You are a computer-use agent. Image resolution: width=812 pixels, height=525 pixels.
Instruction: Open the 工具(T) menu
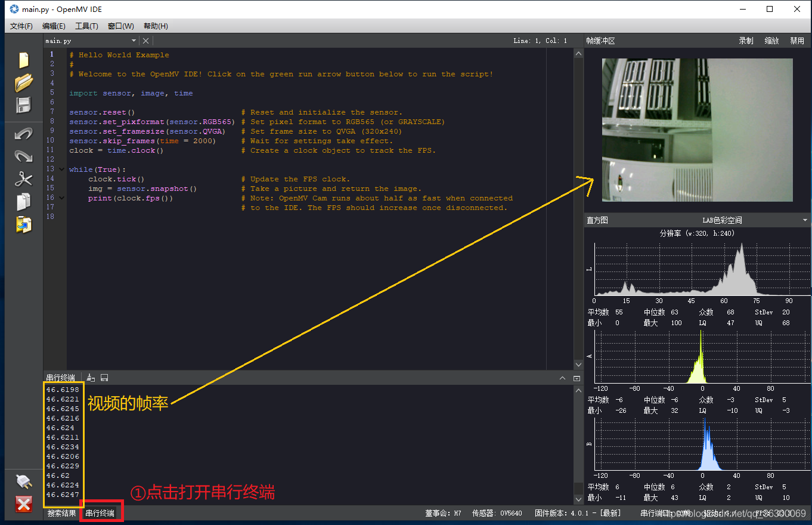(87, 26)
